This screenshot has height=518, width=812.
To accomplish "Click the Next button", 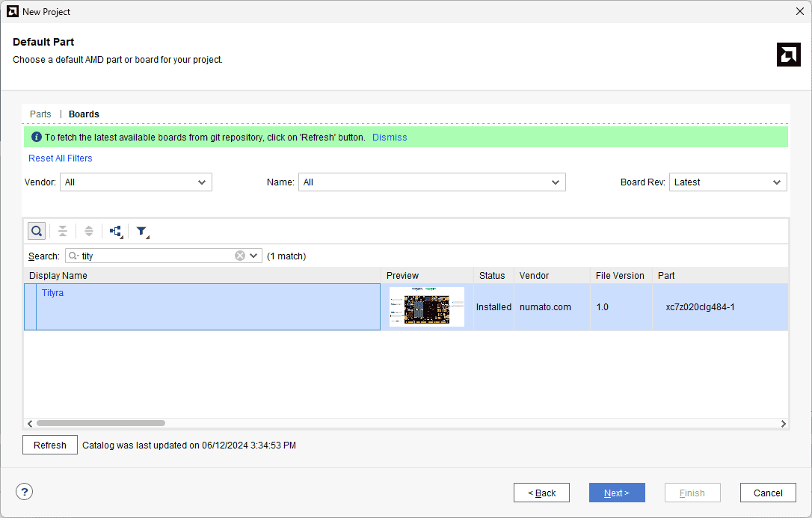I will (x=617, y=493).
